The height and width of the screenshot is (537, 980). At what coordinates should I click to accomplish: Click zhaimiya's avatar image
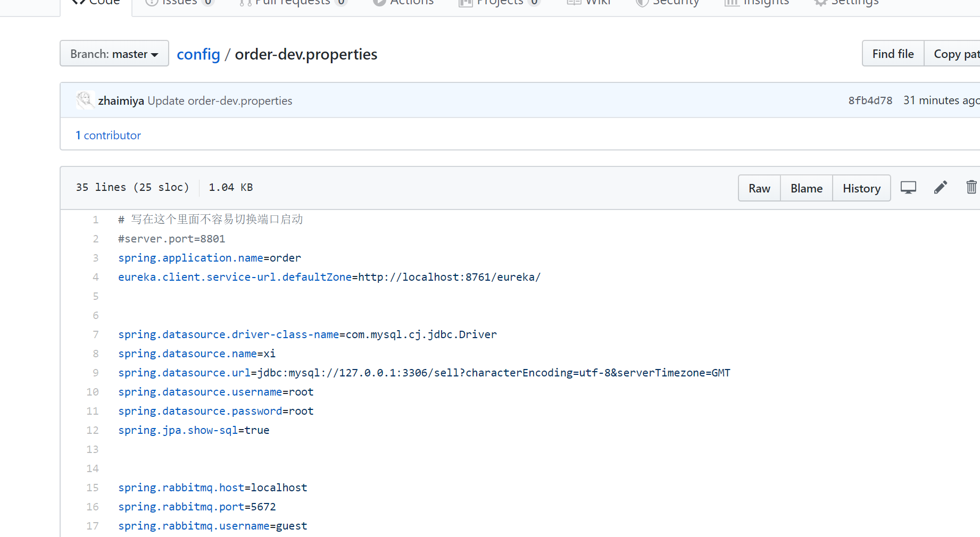pyautogui.click(x=85, y=100)
